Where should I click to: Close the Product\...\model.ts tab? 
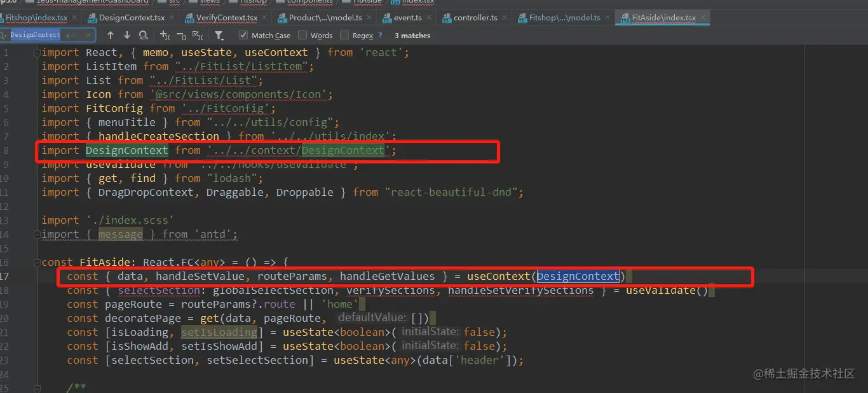[x=369, y=18]
